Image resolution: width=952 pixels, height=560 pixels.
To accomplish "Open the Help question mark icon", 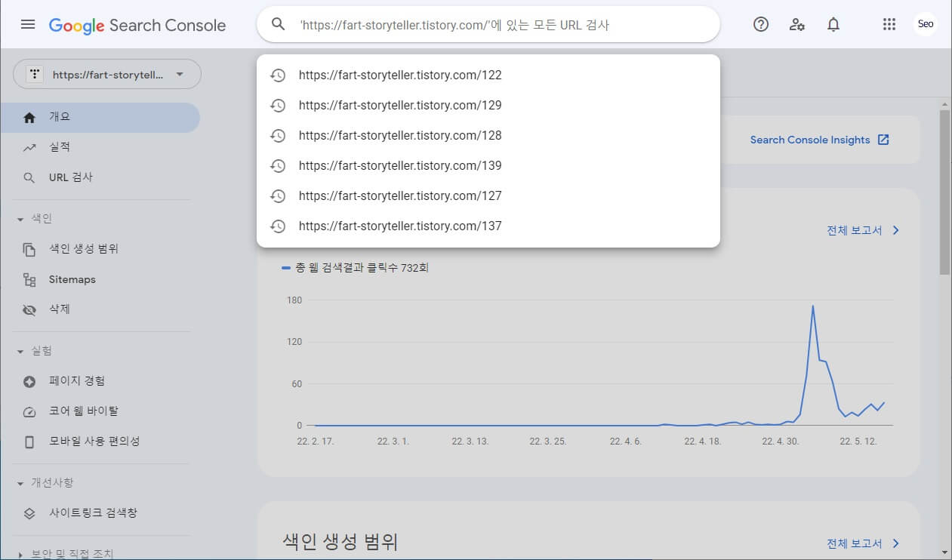I will (761, 24).
